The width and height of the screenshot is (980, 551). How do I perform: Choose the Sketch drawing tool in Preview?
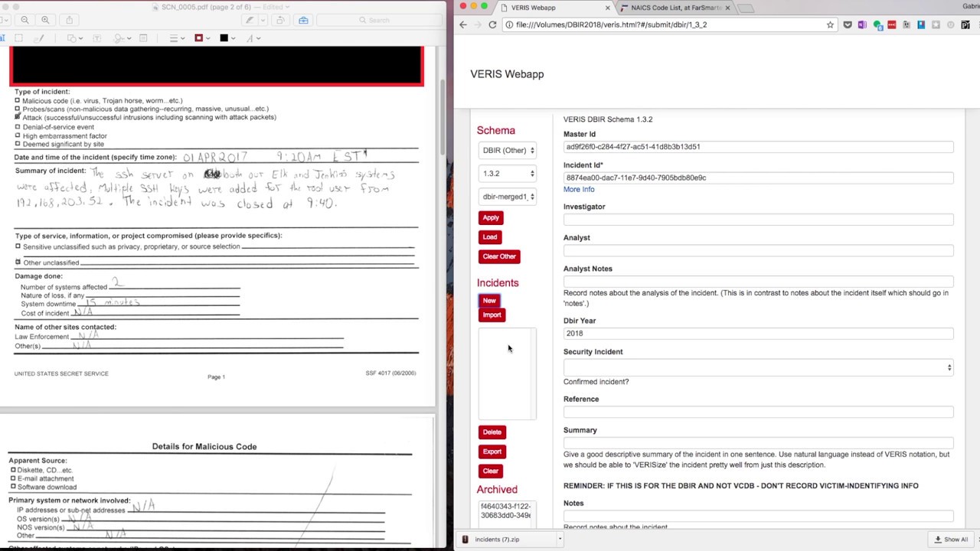point(41,38)
